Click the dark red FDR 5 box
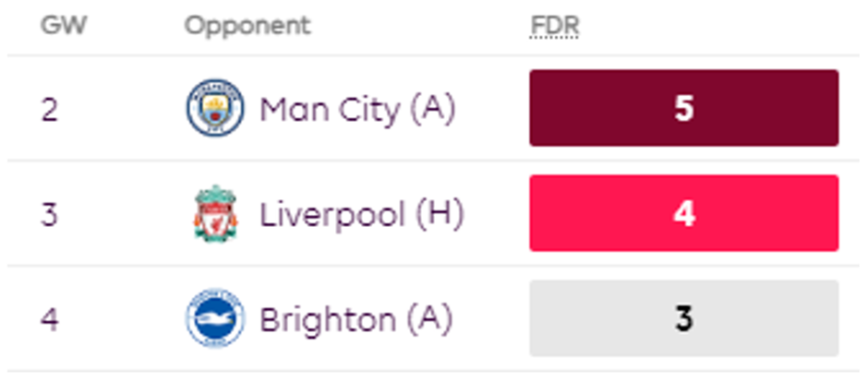 pyautogui.click(x=683, y=109)
